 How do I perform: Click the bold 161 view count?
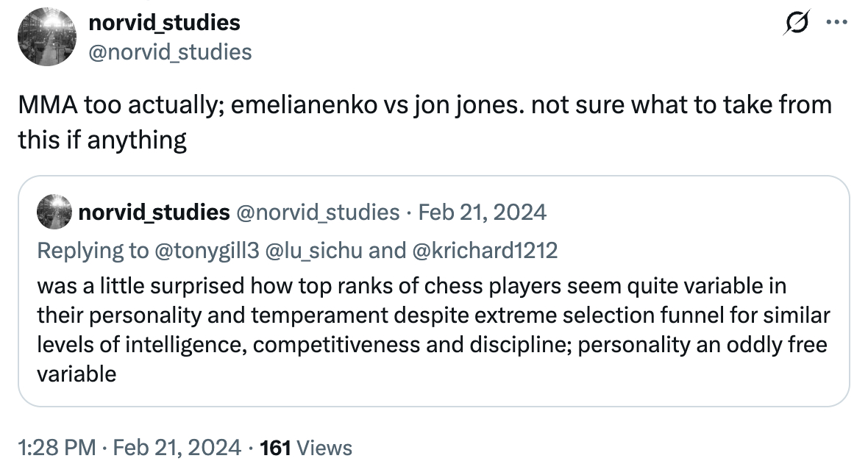pyautogui.click(x=275, y=448)
